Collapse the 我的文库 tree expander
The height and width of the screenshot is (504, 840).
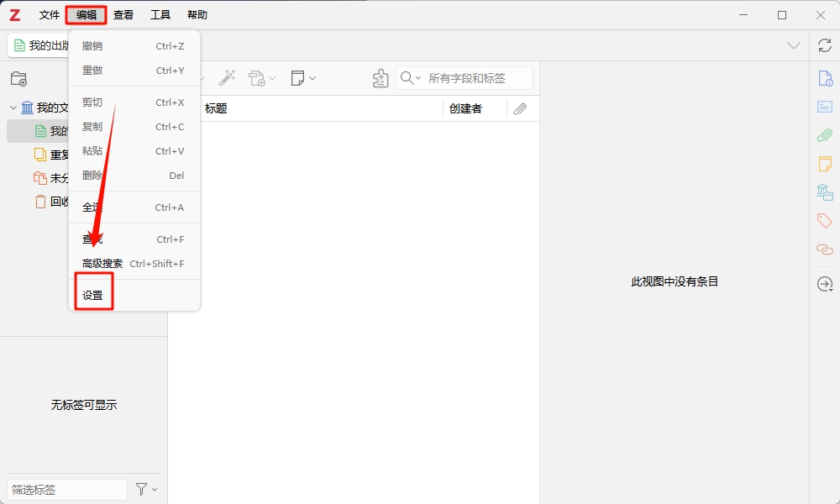[x=13, y=108]
